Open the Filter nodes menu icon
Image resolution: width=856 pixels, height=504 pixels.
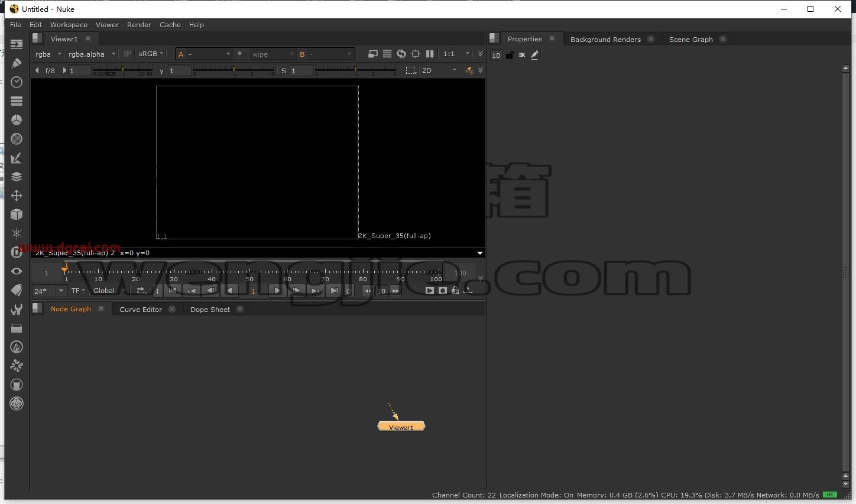pos(17,139)
